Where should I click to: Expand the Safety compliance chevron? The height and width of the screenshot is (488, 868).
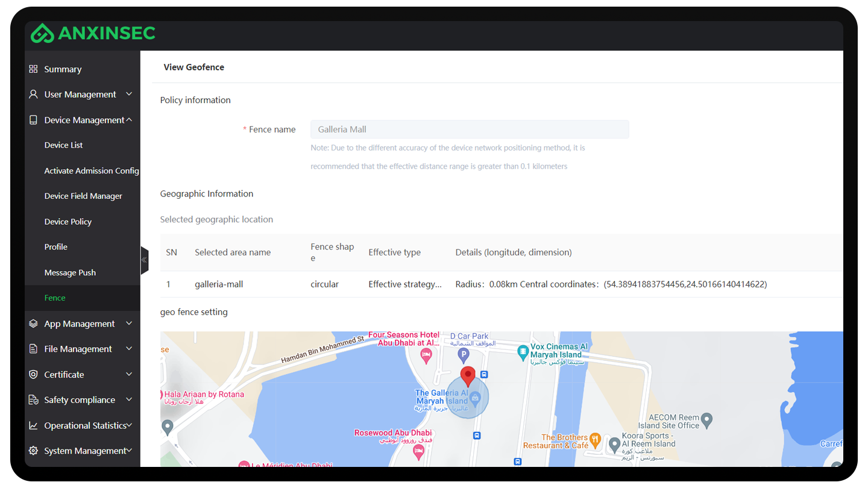(129, 400)
